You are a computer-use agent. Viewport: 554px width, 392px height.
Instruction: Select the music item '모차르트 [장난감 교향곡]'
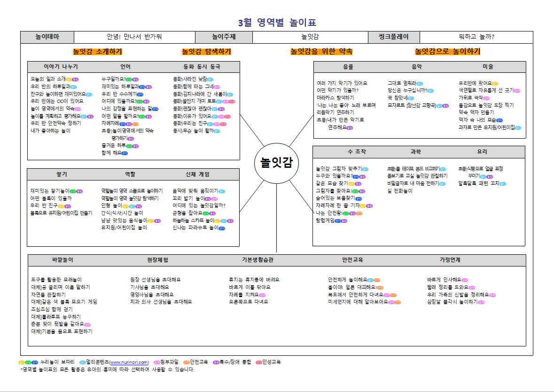coord(412,105)
